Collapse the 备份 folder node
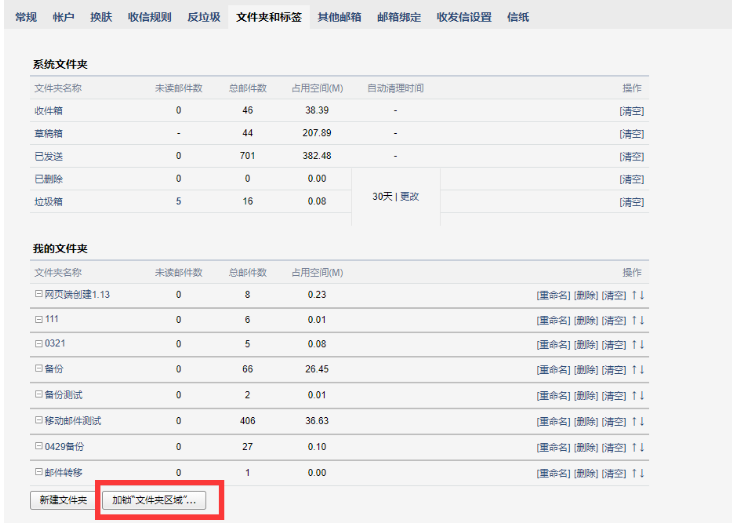 [39, 370]
